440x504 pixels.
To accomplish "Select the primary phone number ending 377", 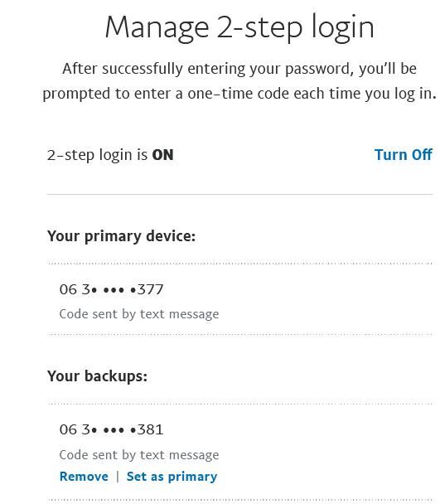I will [112, 289].
